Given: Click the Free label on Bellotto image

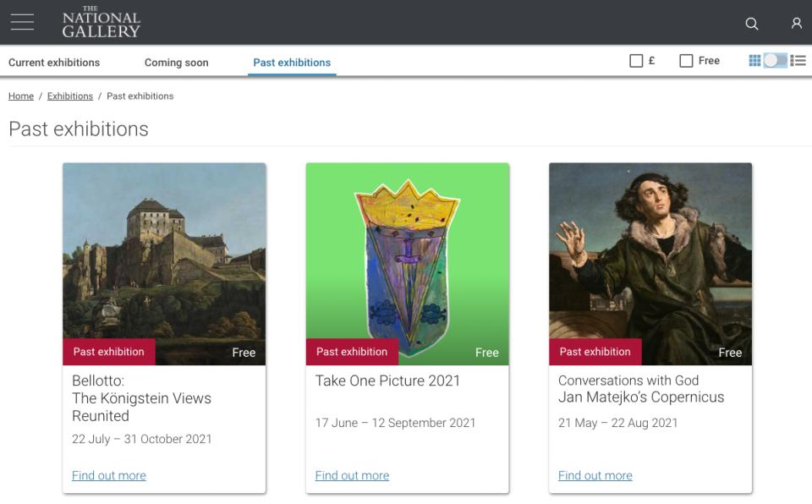Looking at the screenshot, I should pos(244,353).
